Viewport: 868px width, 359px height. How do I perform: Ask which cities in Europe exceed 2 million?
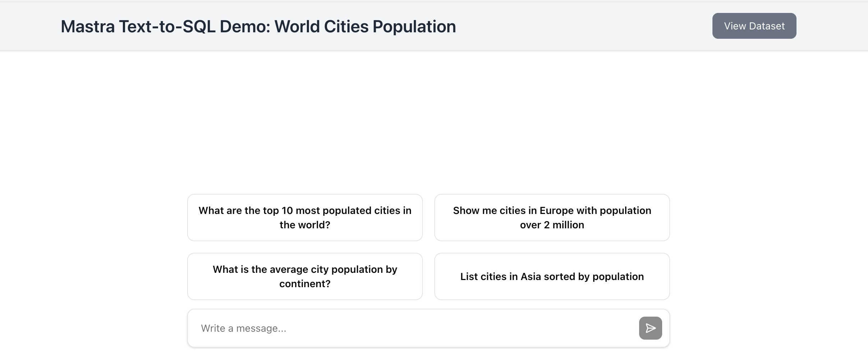click(552, 218)
